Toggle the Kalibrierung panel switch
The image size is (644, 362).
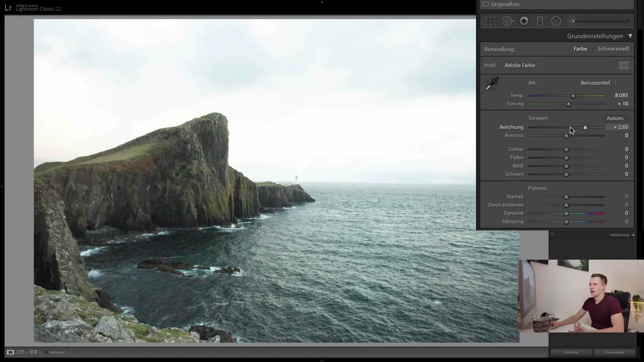[x=552, y=234]
